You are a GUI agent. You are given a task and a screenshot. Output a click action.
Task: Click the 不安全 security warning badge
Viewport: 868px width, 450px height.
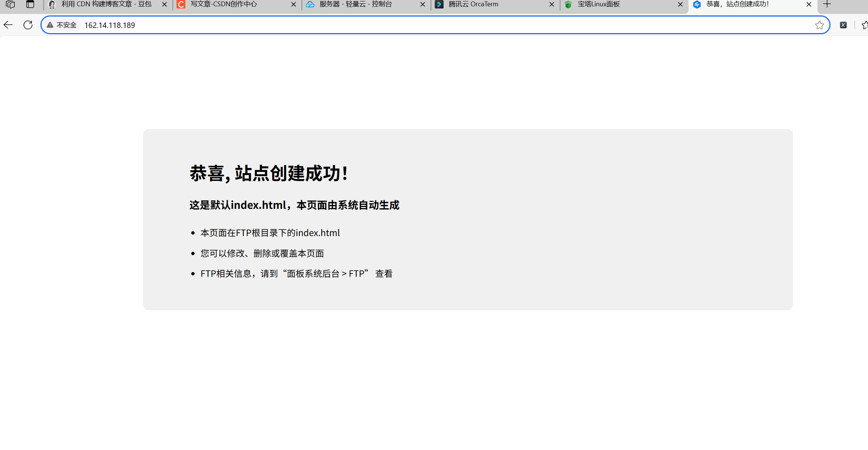(62, 25)
